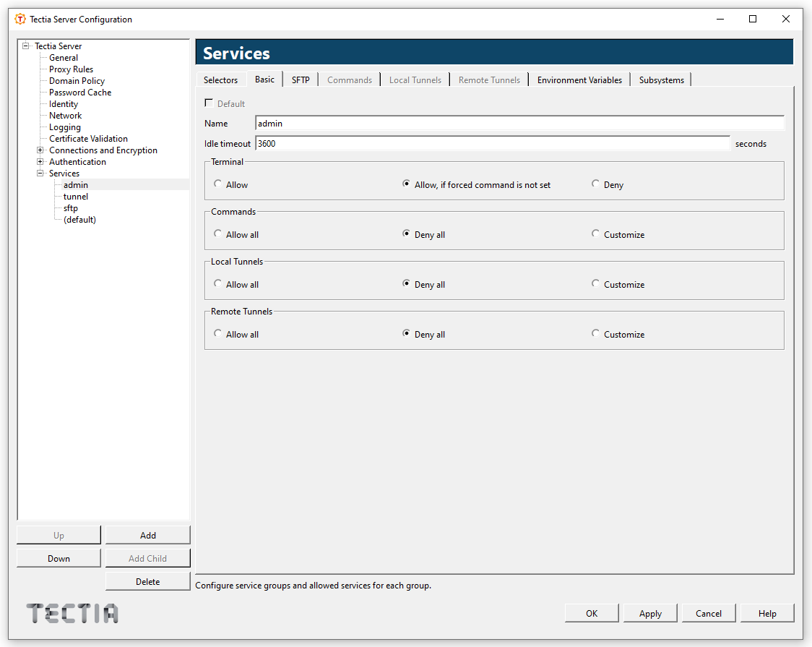
Task: Open Help with the Help button
Action: pyautogui.click(x=767, y=613)
